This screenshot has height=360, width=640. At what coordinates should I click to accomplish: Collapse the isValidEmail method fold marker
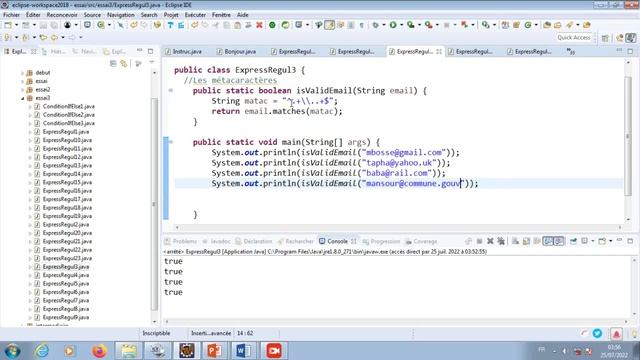pos(171,90)
